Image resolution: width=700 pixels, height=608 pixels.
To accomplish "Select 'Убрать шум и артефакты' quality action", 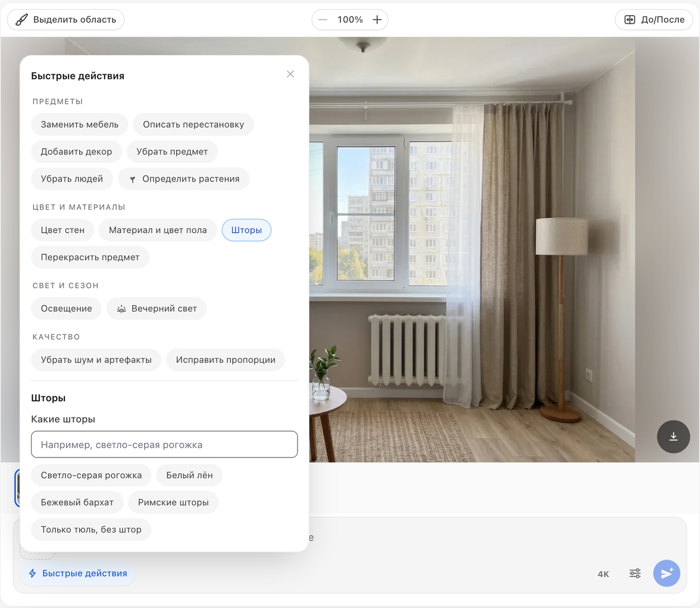I will 96,360.
